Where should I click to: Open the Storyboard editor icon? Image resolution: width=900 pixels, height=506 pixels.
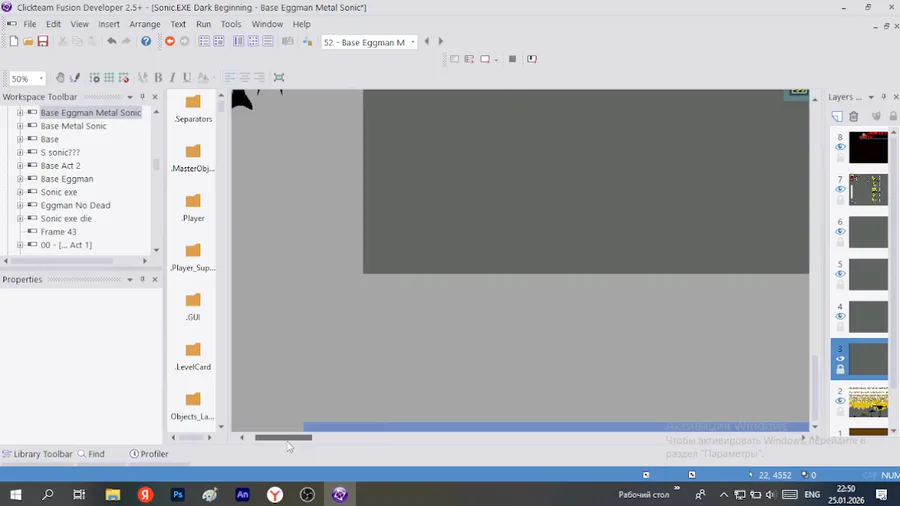[x=204, y=41]
